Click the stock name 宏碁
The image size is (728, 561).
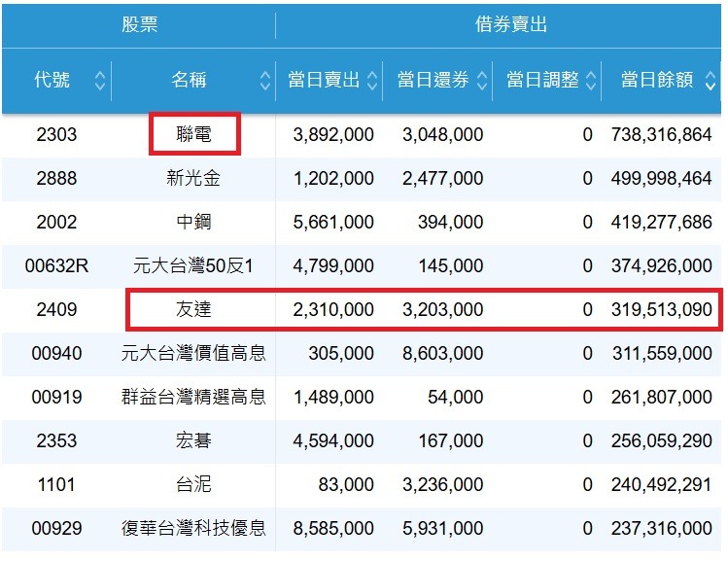tap(193, 440)
